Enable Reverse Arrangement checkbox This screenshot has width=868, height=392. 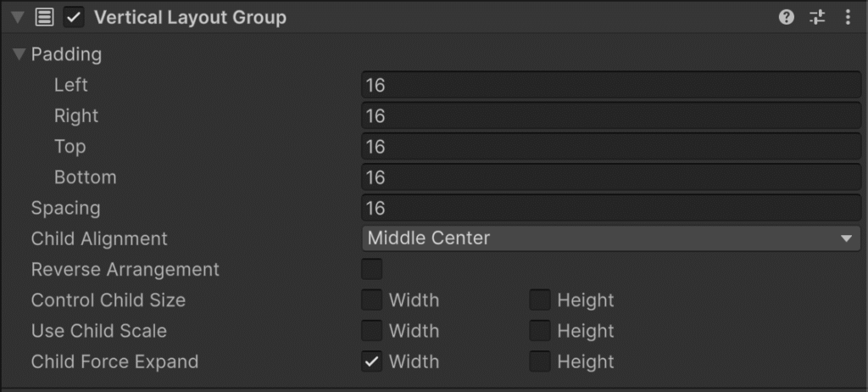point(371,270)
